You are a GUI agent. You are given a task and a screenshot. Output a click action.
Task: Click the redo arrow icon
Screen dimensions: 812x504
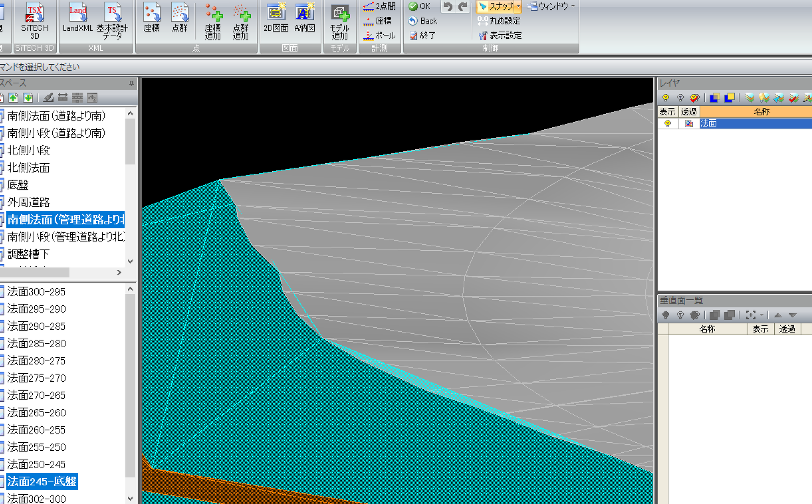[463, 6]
